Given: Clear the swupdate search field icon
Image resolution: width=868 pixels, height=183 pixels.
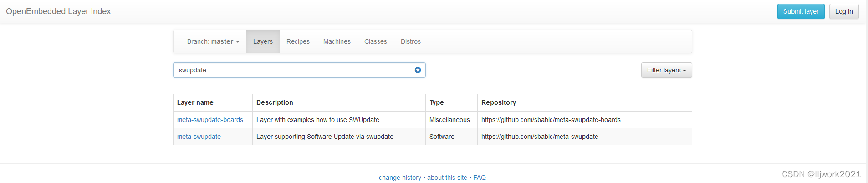Looking at the screenshot, I should 418,70.
